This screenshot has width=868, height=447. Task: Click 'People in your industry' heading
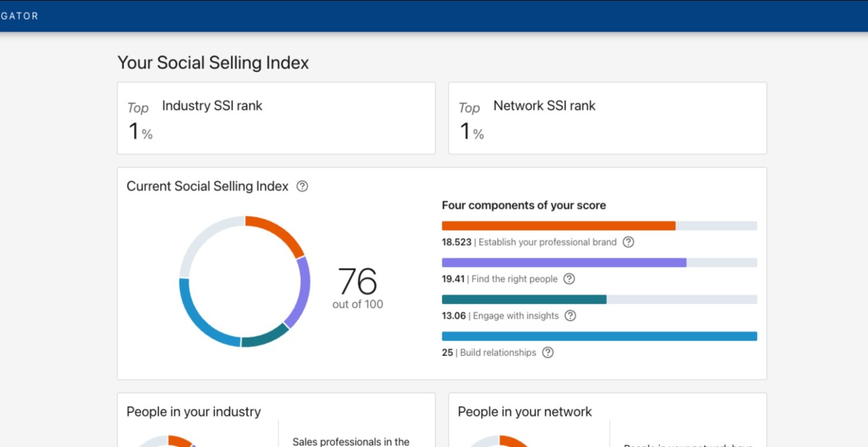pyautogui.click(x=194, y=412)
